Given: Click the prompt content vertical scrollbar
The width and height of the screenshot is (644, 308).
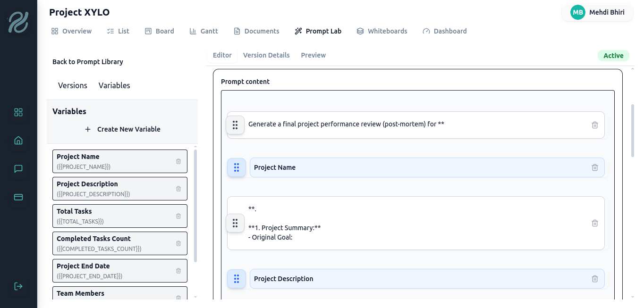Looking at the screenshot, I should tap(633, 130).
